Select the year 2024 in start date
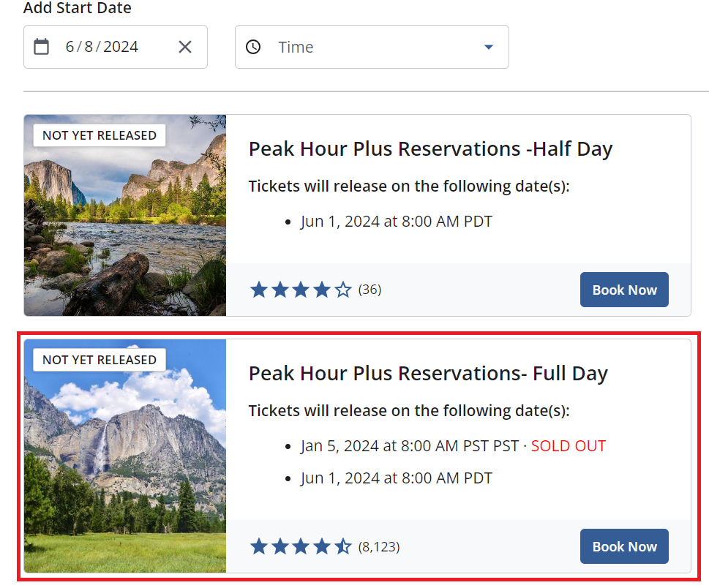Screen dimensions: 709x588 coord(121,47)
